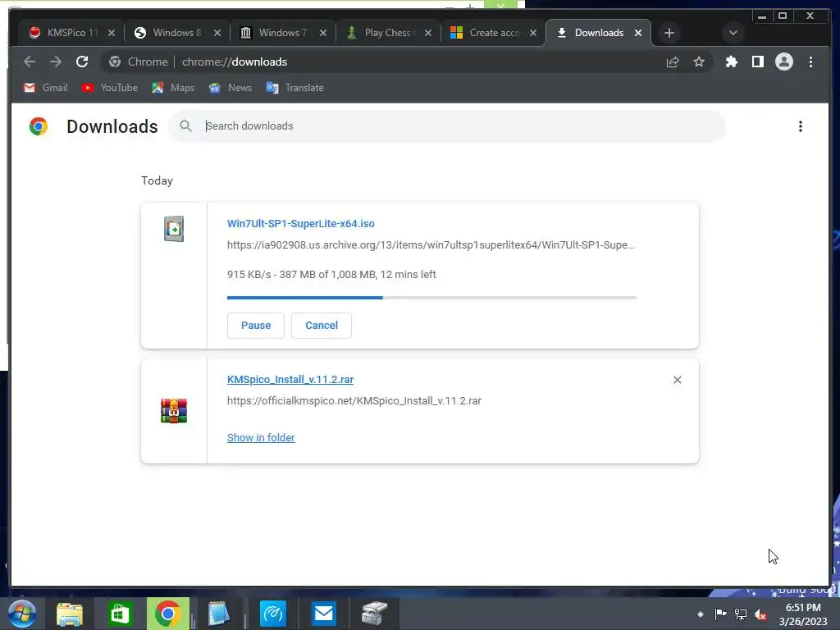The image size is (840, 630).
Task: Open the Extensions puzzle icon
Action: tap(731, 62)
